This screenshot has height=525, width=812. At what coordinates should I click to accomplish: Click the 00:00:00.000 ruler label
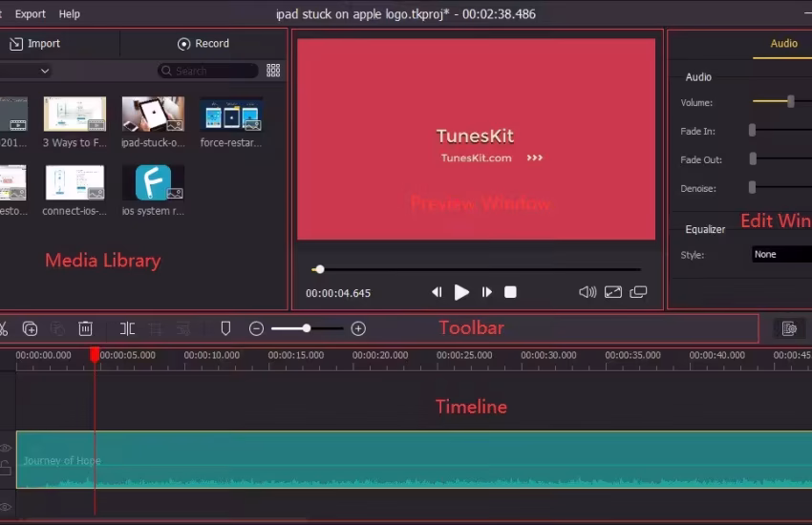44,355
